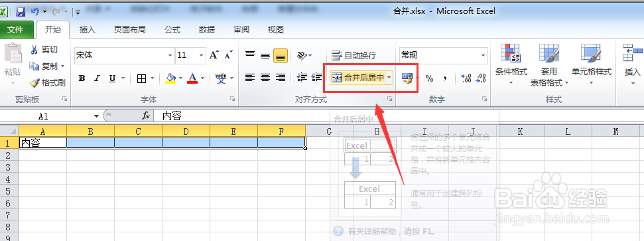The image size is (644, 241).
Task: Open number format dropdown (常规)
Action: tap(483, 55)
